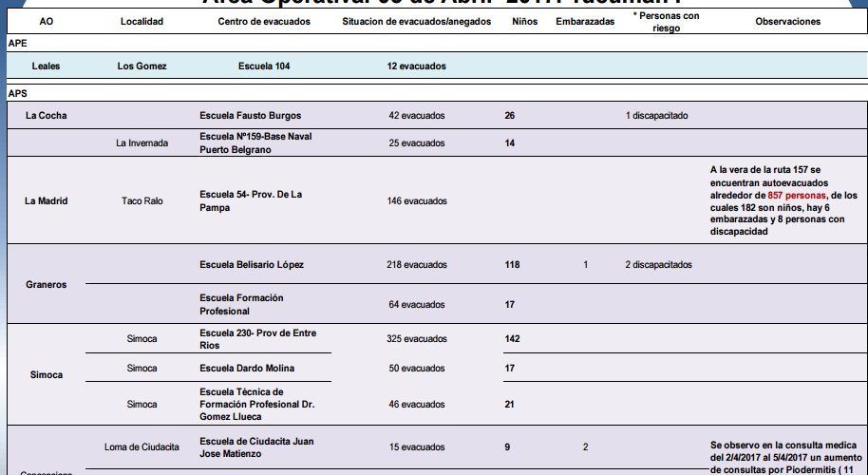Click the '1 discapacitado' cell

tap(656, 116)
